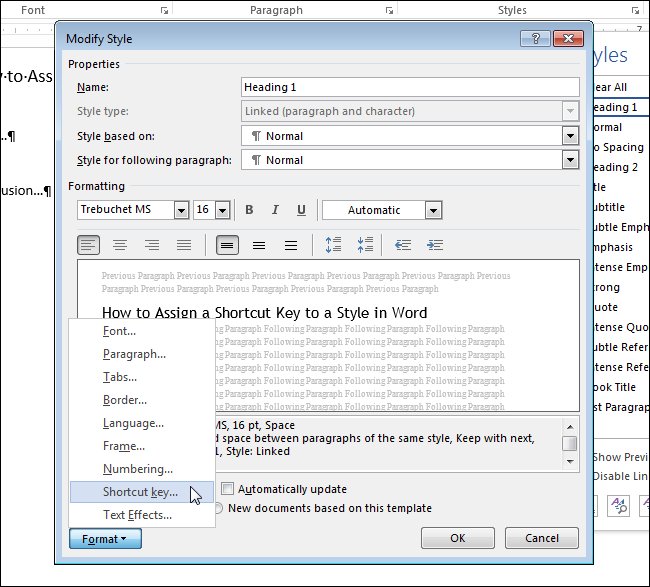Screen dimensions: 650x587
Task: Select Title in the Styles pane
Action: (621, 187)
